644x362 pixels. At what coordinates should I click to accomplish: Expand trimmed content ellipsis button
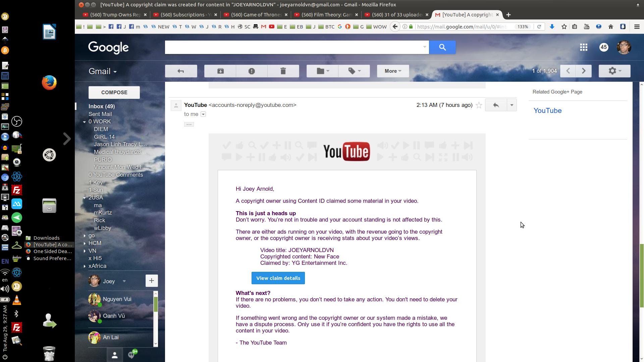189,124
